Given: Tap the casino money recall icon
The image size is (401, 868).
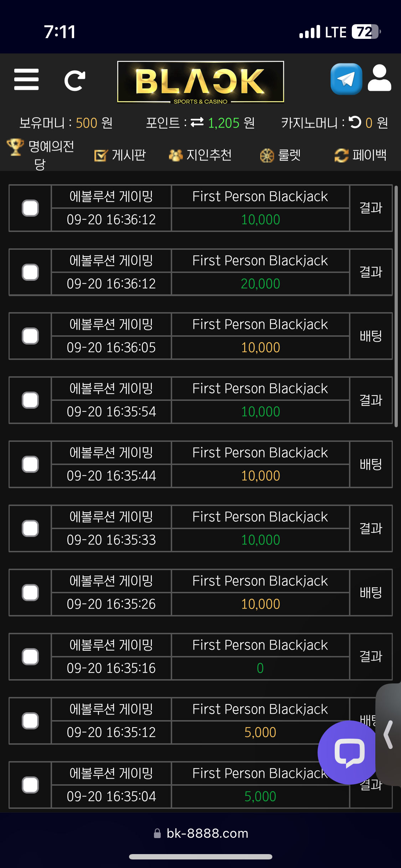Looking at the screenshot, I should click(355, 122).
